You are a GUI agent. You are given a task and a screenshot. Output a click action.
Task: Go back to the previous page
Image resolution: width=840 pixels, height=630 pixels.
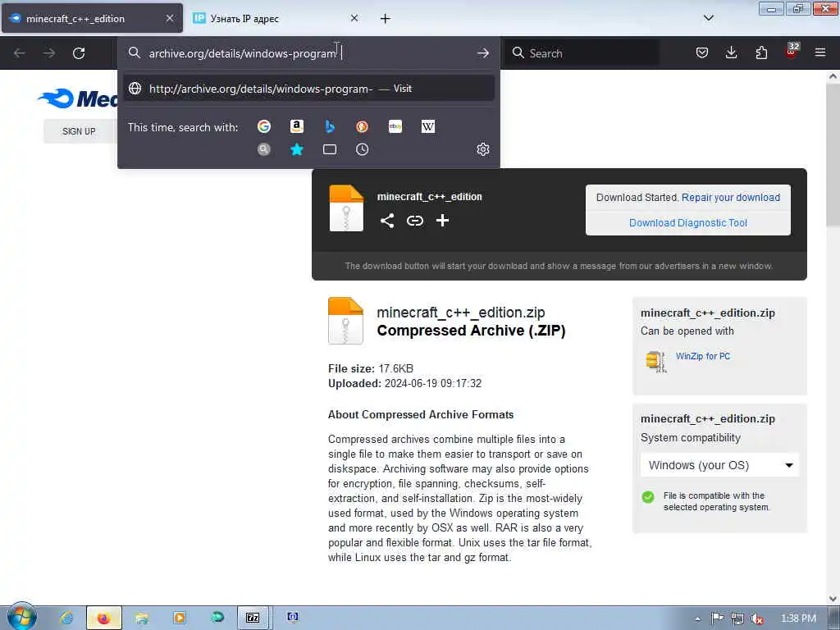tap(20, 53)
